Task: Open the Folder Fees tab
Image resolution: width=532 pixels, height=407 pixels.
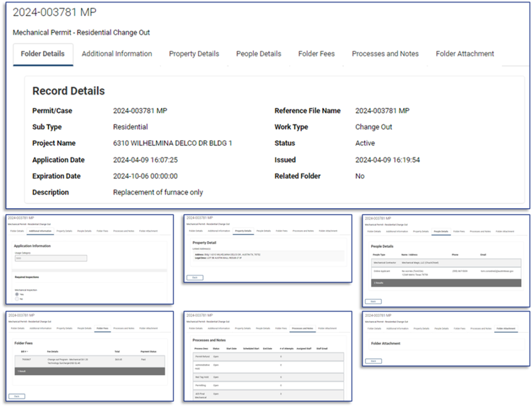Action: click(316, 53)
